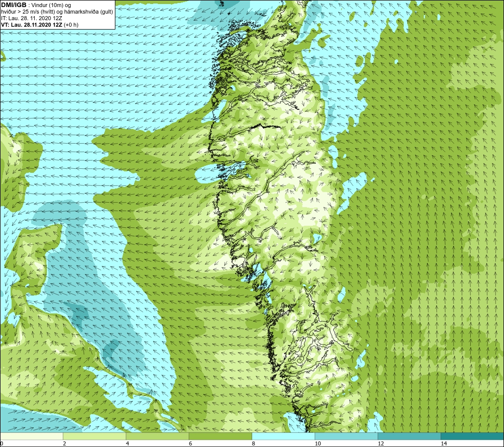This screenshot has width=504, height=447.
Task: Select the pale yellow 0–2 m/s color swatch
Action: coord(31,436)
